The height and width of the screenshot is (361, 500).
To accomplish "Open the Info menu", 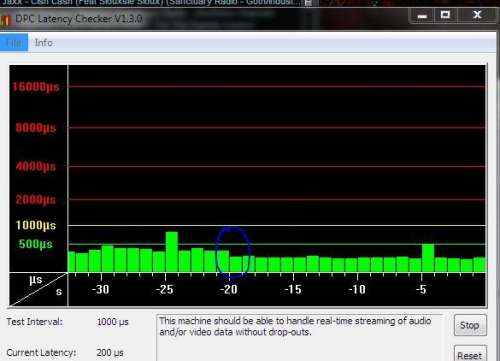I will [44, 43].
